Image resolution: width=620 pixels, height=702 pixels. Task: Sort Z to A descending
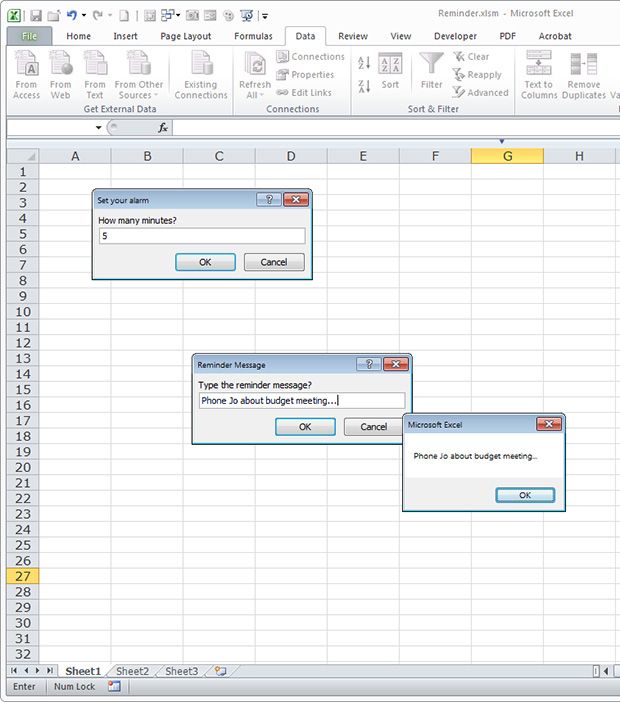point(364,86)
